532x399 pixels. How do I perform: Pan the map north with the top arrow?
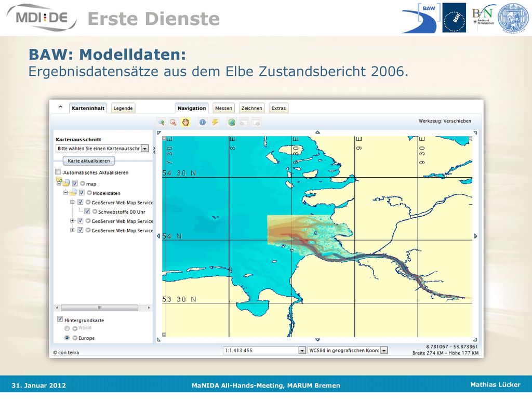click(x=317, y=132)
